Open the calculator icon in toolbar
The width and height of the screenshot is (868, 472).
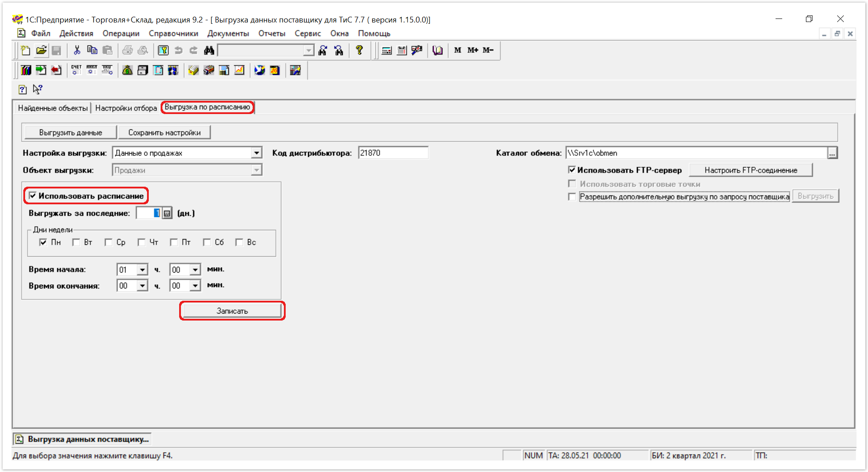(387, 50)
